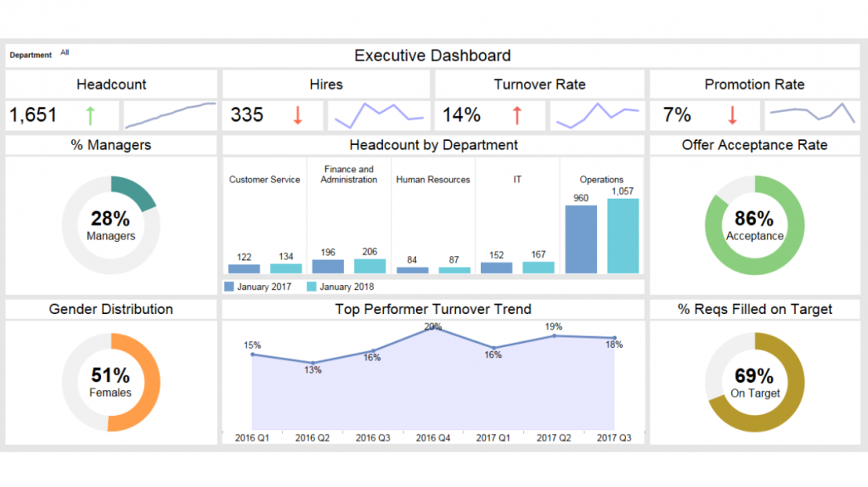Click the red Turnover Rate up arrow
The width and height of the screenshot is (868, 487).
tap(517, 115)
